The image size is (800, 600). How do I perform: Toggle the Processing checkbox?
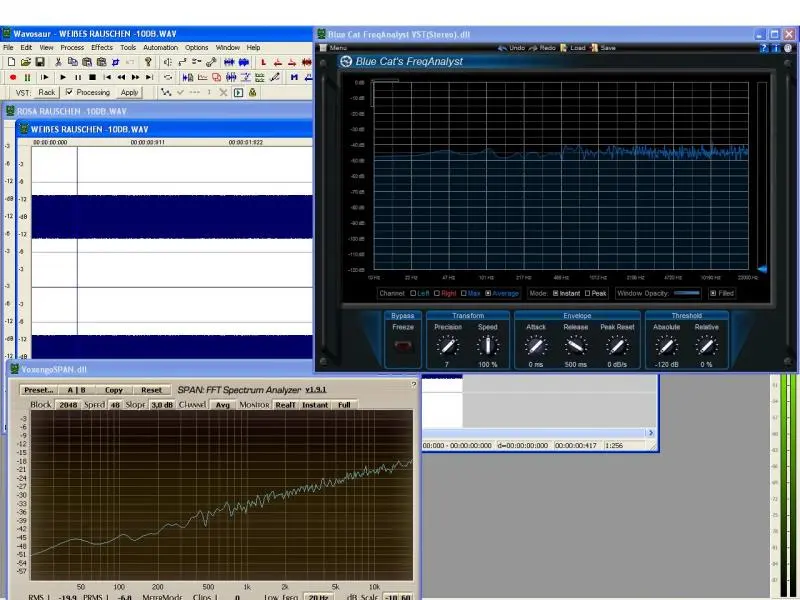point(69,92)
